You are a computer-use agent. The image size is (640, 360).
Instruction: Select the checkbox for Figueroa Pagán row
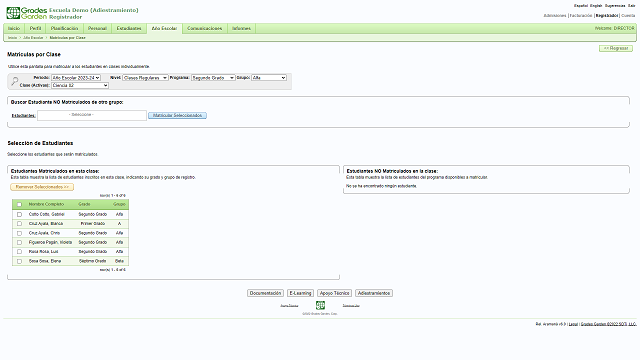coord(19,242)
